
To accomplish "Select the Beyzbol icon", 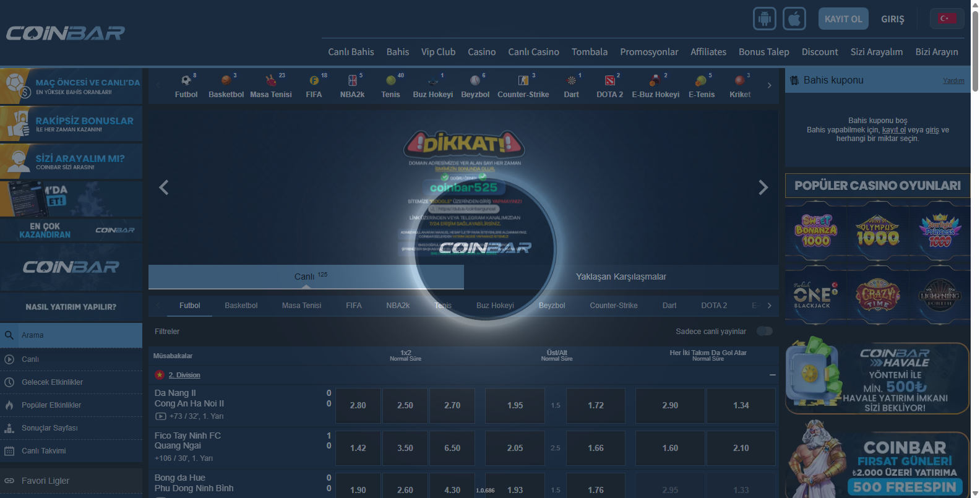I will [475, 80].
